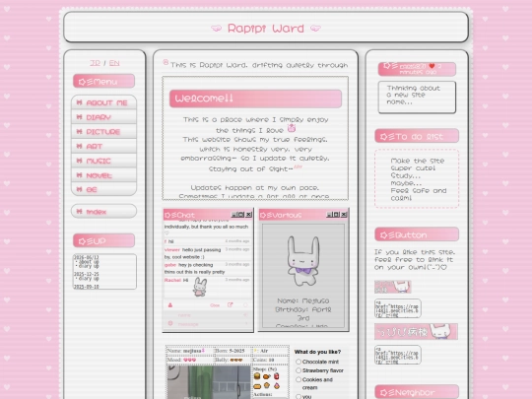Select the first banner HTML code box
This screenshot has width=532, height=399.
398,308
